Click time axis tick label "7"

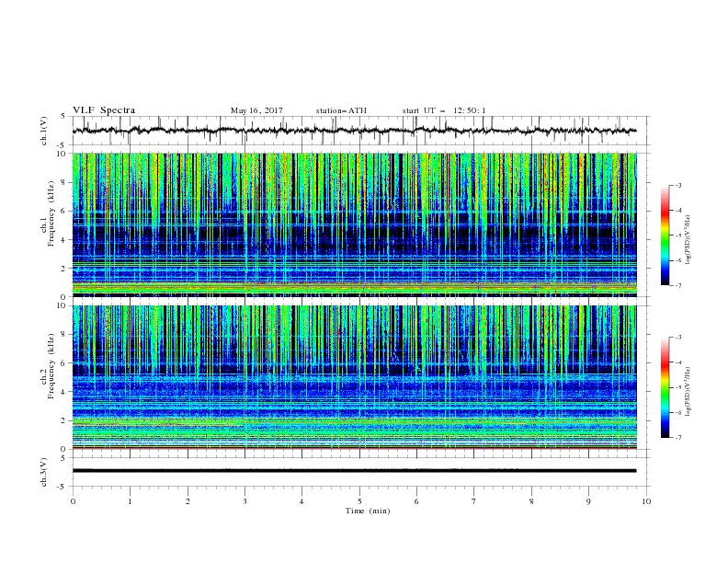pos(474,501)
